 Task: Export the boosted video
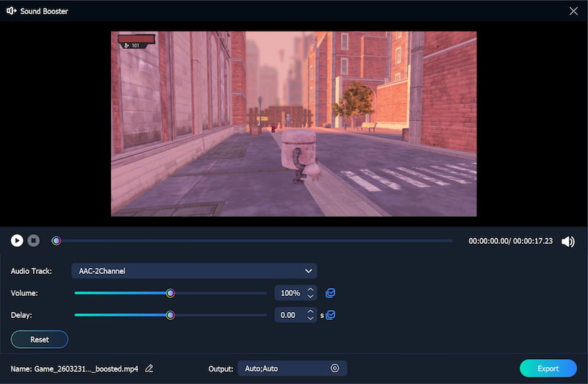click(x=548, y=369)
